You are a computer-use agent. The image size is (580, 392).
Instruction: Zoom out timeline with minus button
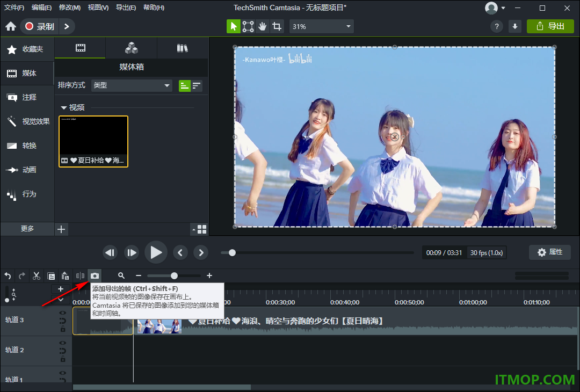tap(139, 275)
